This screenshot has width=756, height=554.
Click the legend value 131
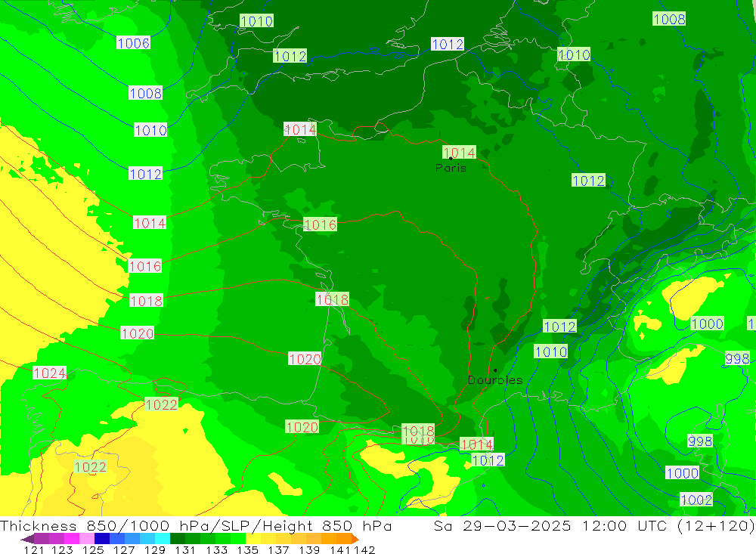[185, 549]
